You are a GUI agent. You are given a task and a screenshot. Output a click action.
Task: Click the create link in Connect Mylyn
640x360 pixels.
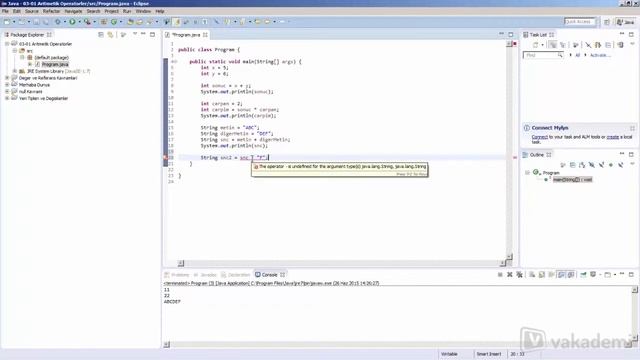(613, 137)
